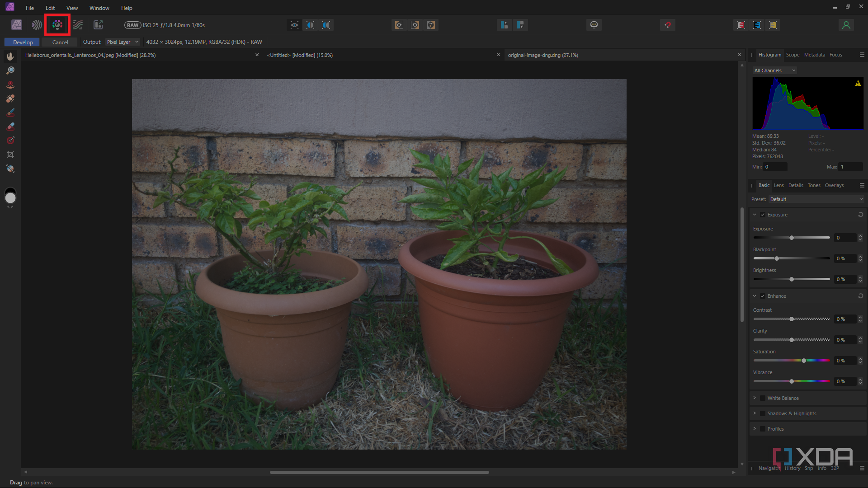Viewport: 868px width, 488px height.
Task: Click the Cancel button
Action: [x=60, y=42]
